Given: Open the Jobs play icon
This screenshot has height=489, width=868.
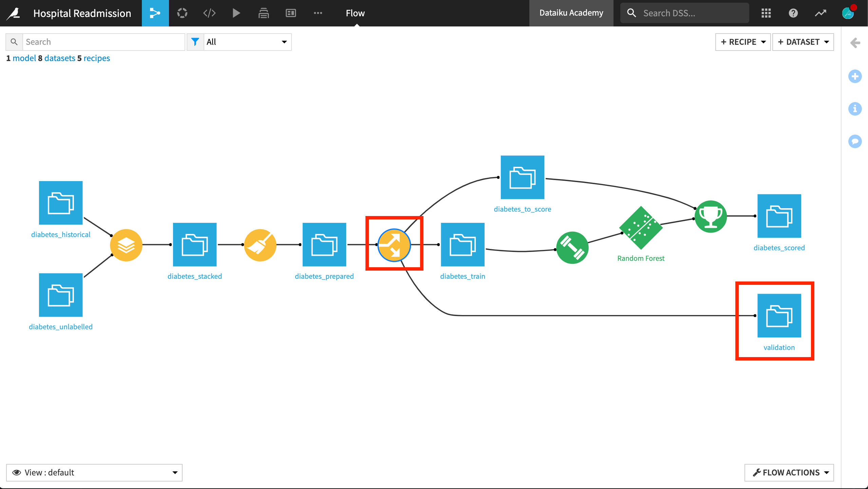Looking at the screenshot, I should (236, 13).
